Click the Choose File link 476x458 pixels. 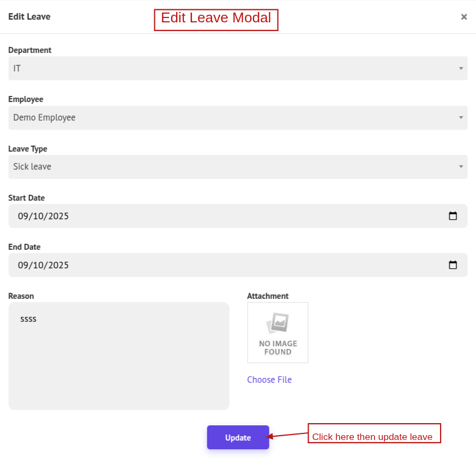269,380
